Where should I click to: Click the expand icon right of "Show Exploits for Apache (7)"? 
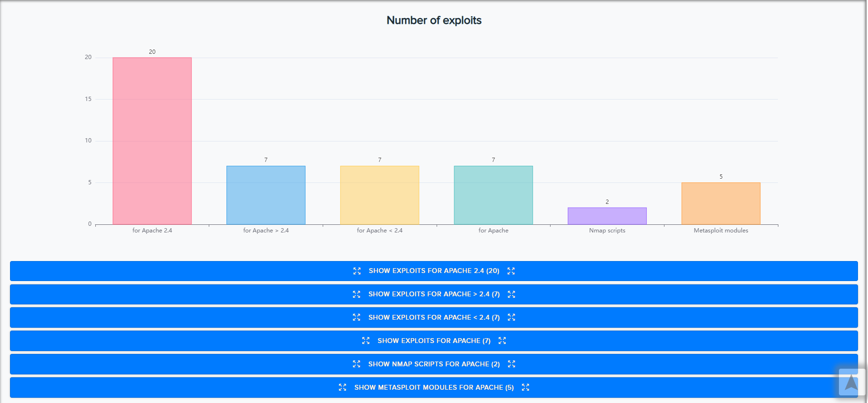[502, 341]
